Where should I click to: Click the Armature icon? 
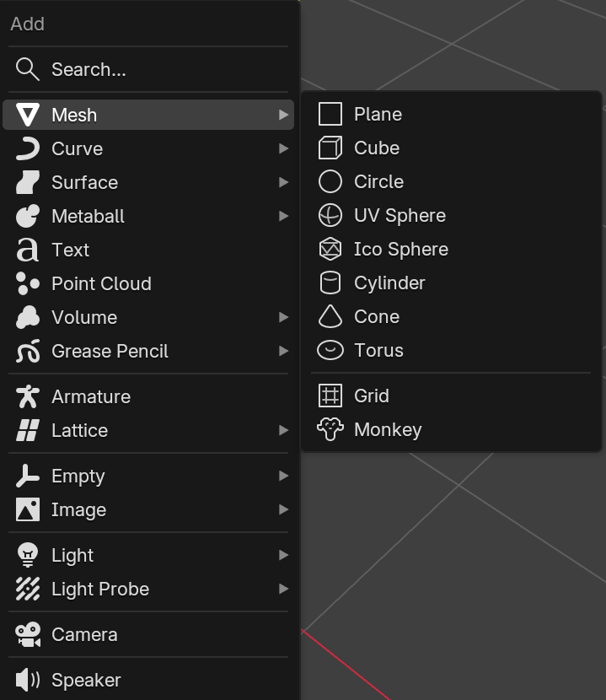click(28, 396)
